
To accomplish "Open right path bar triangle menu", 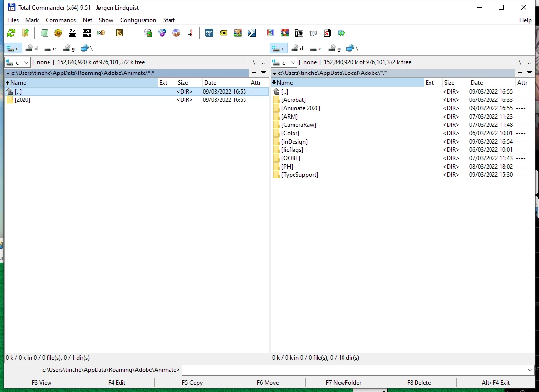I will tap(274, 73).
